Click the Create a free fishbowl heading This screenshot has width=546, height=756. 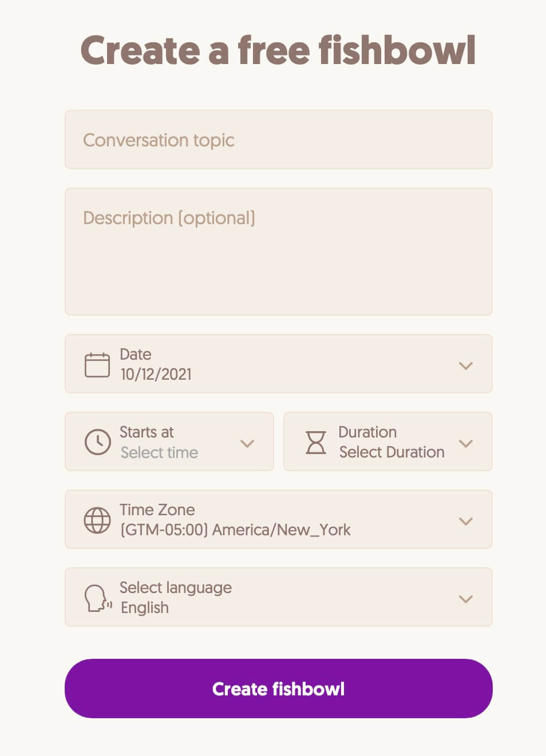tap(278, 50)
